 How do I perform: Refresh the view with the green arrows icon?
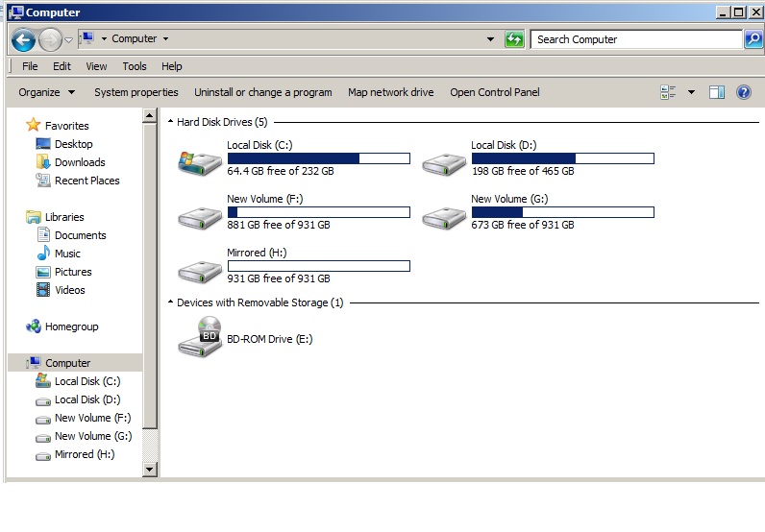[x=514, y=39]
